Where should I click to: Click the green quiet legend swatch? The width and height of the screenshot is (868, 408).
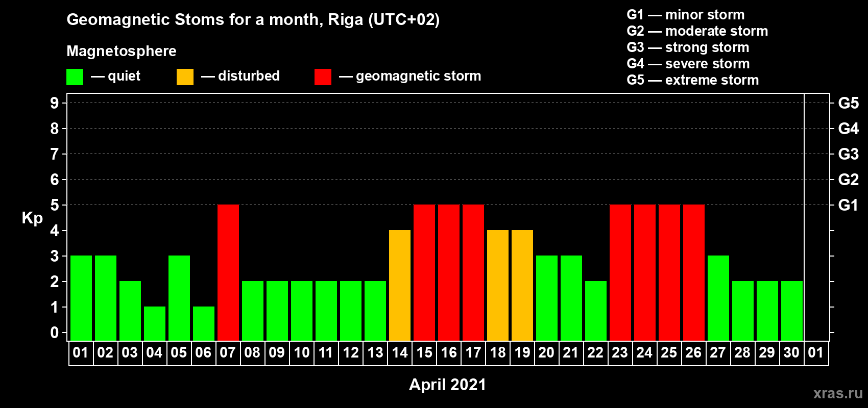(x=75, y=77)
